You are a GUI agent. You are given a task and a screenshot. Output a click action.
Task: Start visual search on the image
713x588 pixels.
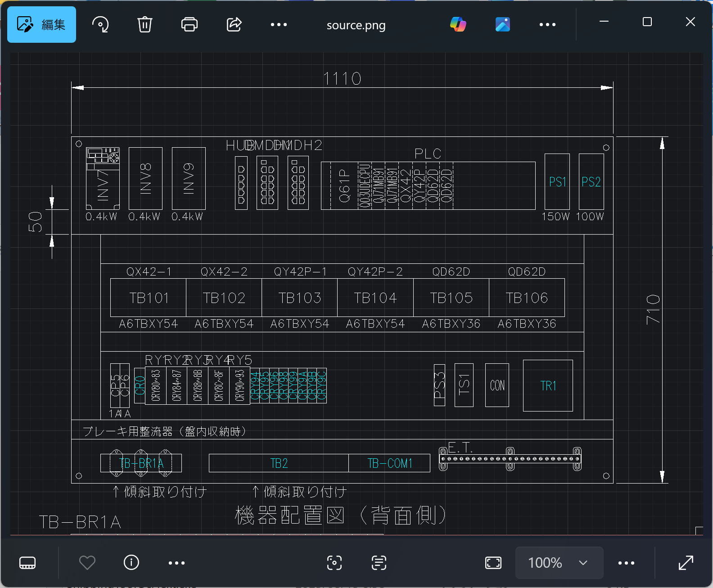(334, 563)
